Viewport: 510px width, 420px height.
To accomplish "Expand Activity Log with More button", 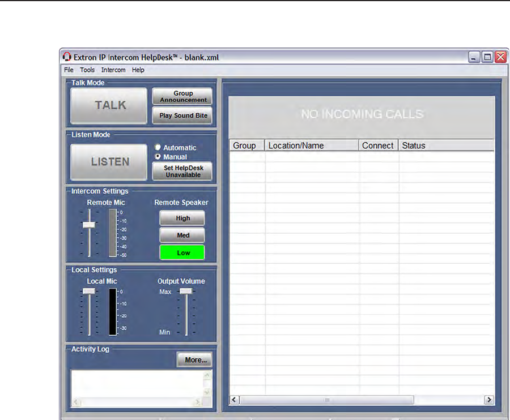I will [x=194, y=359].
